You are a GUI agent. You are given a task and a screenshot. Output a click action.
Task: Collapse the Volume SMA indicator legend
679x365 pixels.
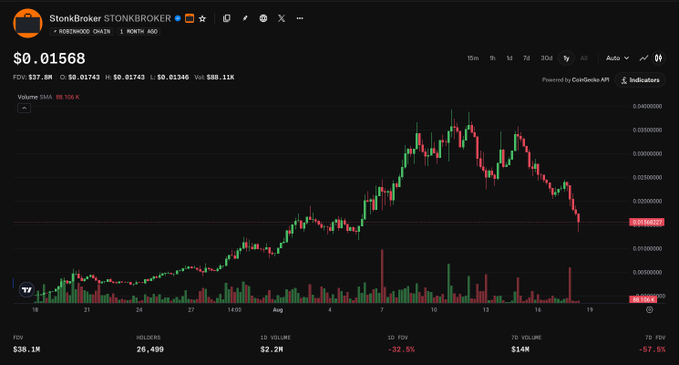tap(24, 108)
